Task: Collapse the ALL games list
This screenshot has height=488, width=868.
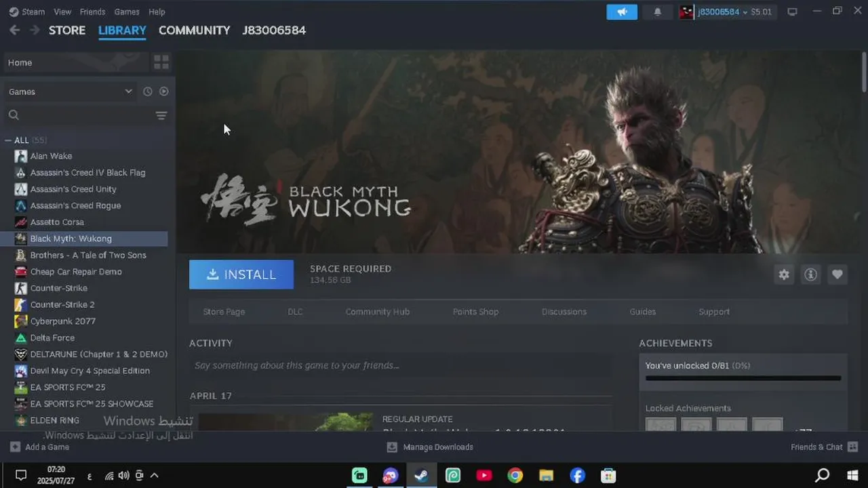Action: click(x=8, y=140)
